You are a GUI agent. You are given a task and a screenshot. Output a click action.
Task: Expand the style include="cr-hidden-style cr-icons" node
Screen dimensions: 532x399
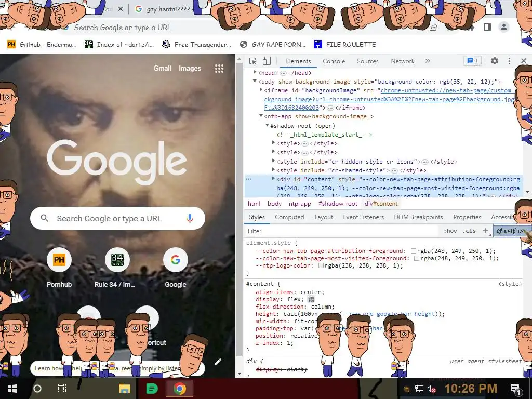[273, 161]
